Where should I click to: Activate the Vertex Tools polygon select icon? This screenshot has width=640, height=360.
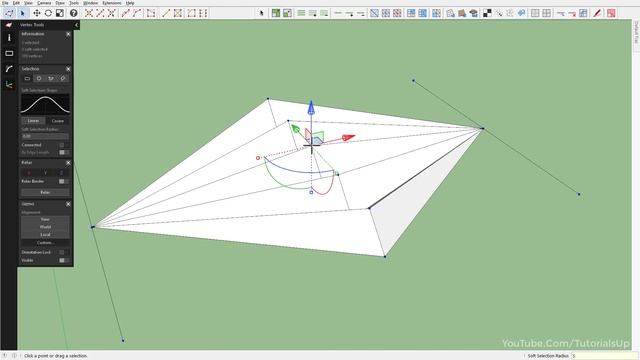pos(9,13)
